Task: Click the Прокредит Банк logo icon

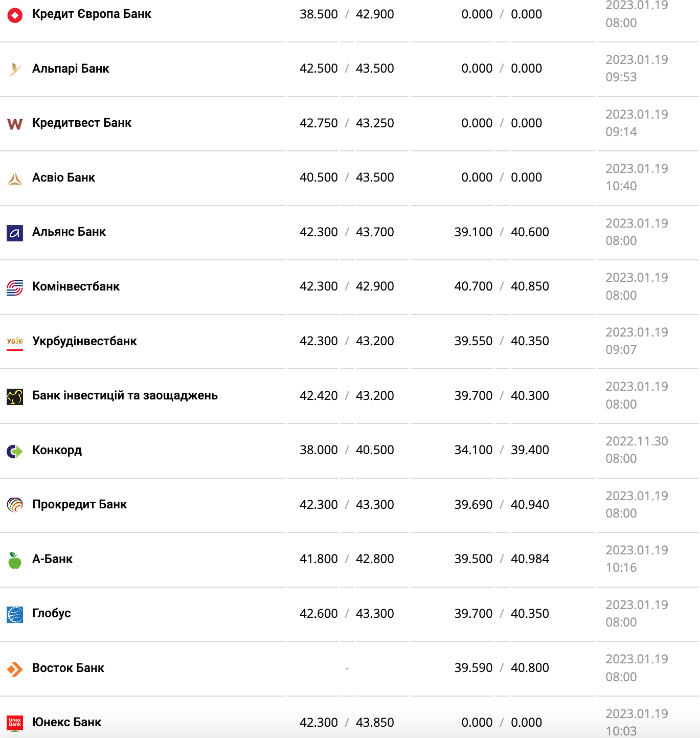Action: click(x=15, y=505)
